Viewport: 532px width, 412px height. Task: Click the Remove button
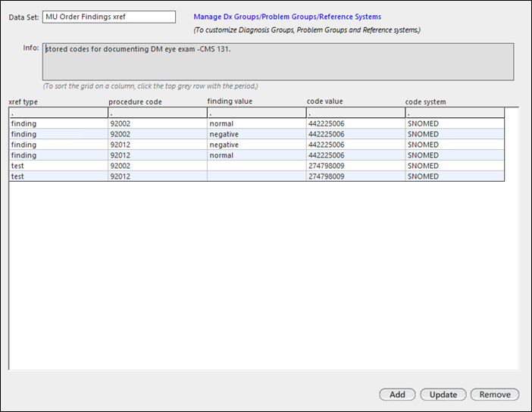(x=495, y=395)
